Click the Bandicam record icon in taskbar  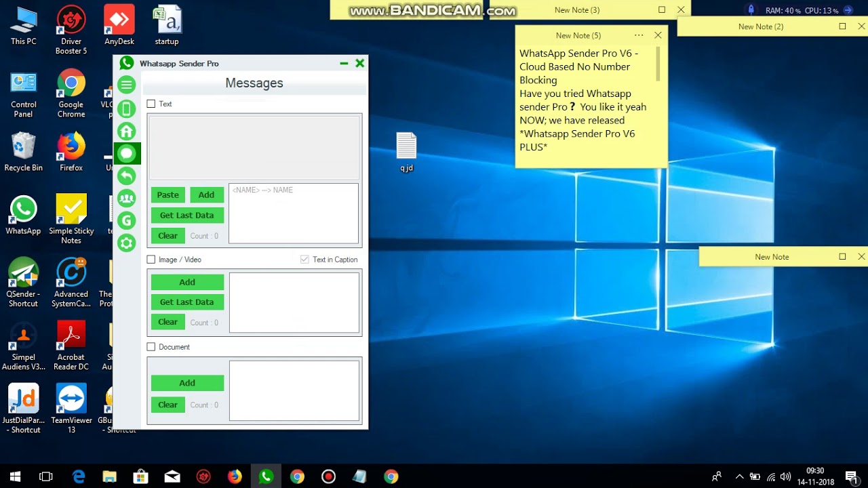[328, 476]
